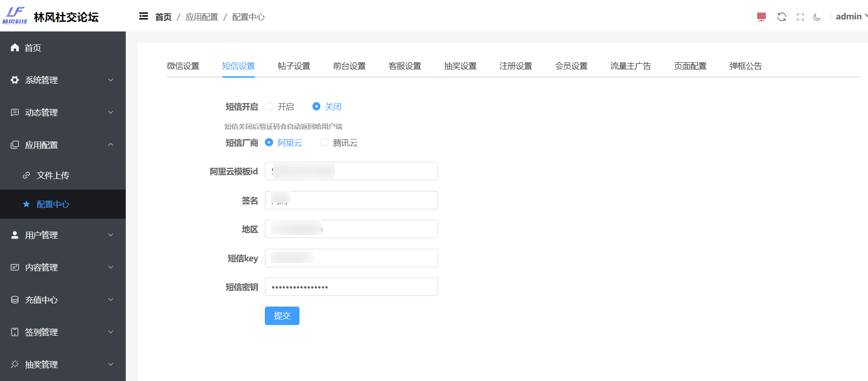Click the 动态管理 message icon

click(x=15, y=112)
